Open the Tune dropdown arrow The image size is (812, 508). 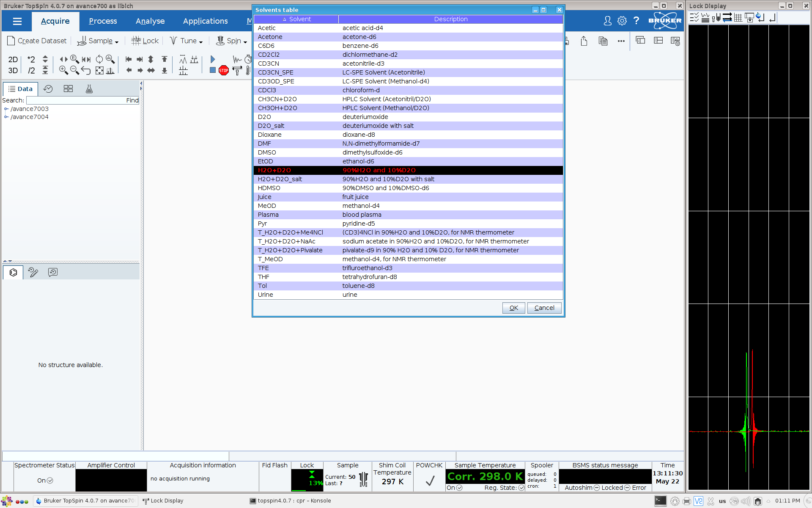(x=201, y=42)
